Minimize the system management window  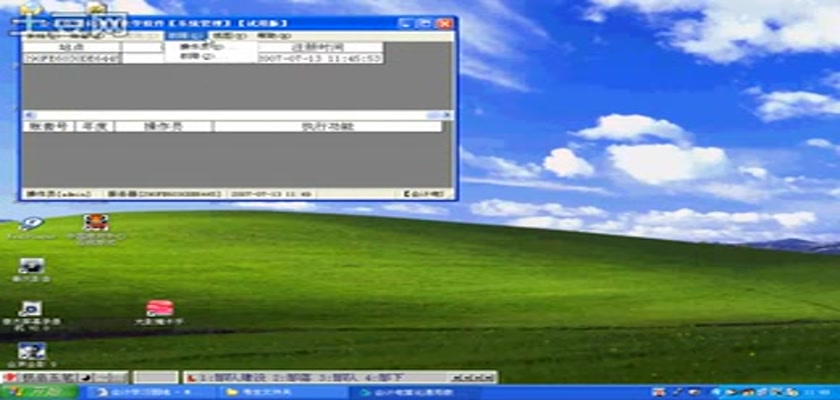click(406, 23)
